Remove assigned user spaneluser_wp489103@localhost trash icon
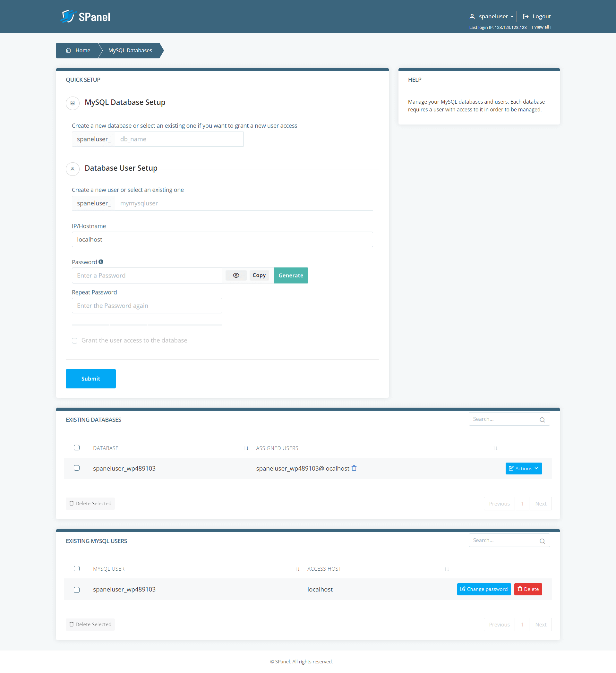 [x=354, y=468]
